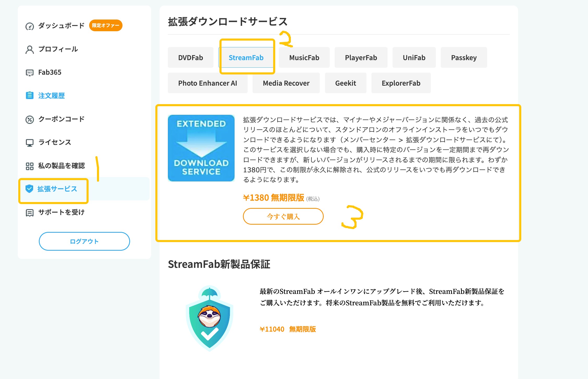The height and width of the screenshot is (379, 588).
Task: Open 私の製品を確認 in the sidebar
Action: tap(62, 166)
